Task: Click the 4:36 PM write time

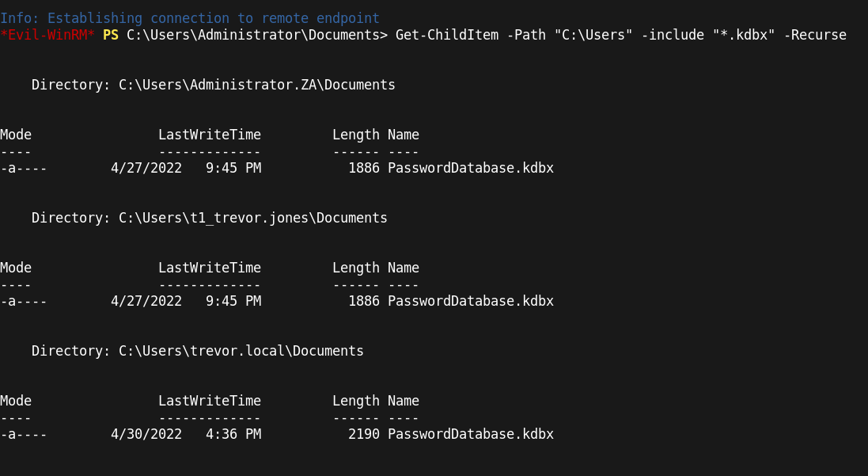Action: [x=233, y=434]
